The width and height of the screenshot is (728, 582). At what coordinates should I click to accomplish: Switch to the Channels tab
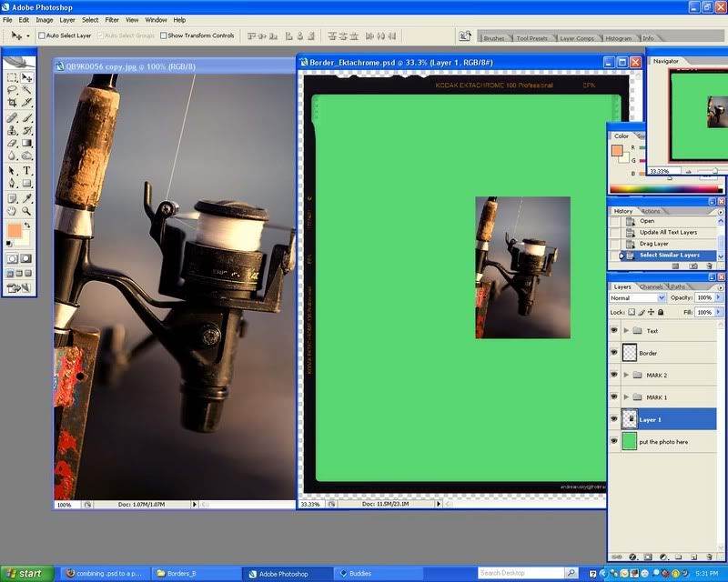[651, 286]
